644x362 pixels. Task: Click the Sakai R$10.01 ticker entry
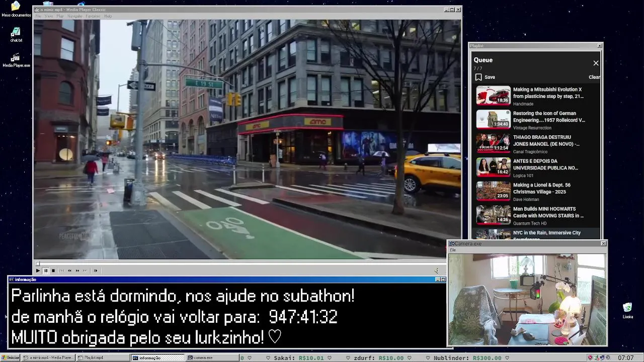[x=299, y=358]
